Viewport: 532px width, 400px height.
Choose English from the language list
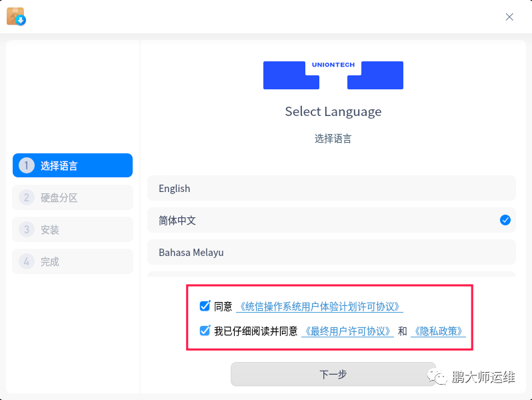click(x=331, y=188)
